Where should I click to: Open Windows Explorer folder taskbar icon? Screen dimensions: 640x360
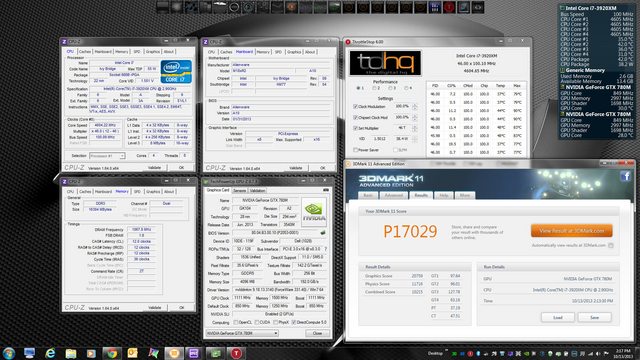pos(71,353)
